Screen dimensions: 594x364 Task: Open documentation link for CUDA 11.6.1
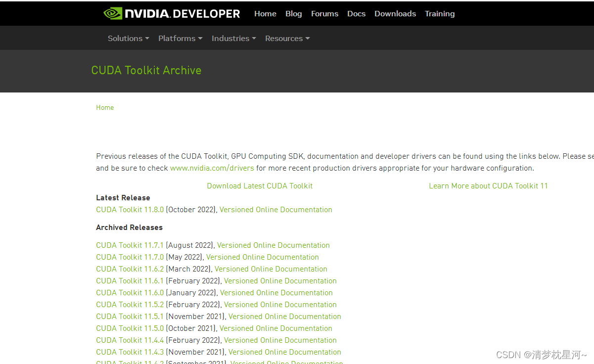point(280,281)
